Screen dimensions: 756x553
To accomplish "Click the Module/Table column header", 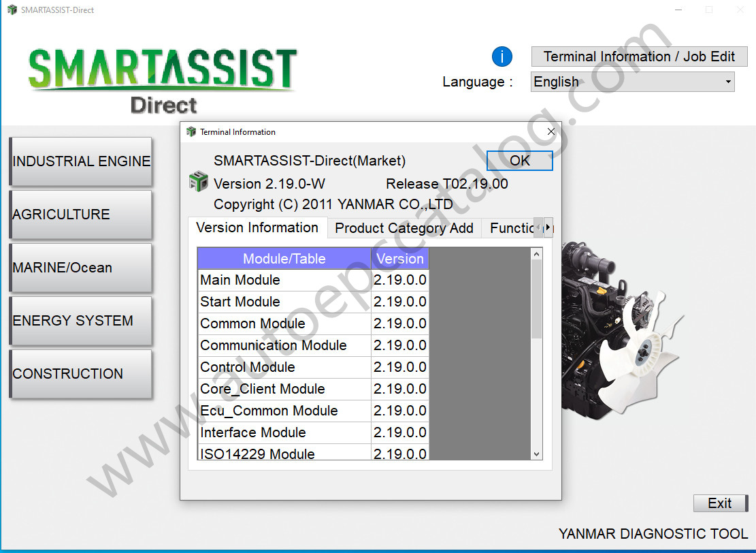I will coord(284,259).
